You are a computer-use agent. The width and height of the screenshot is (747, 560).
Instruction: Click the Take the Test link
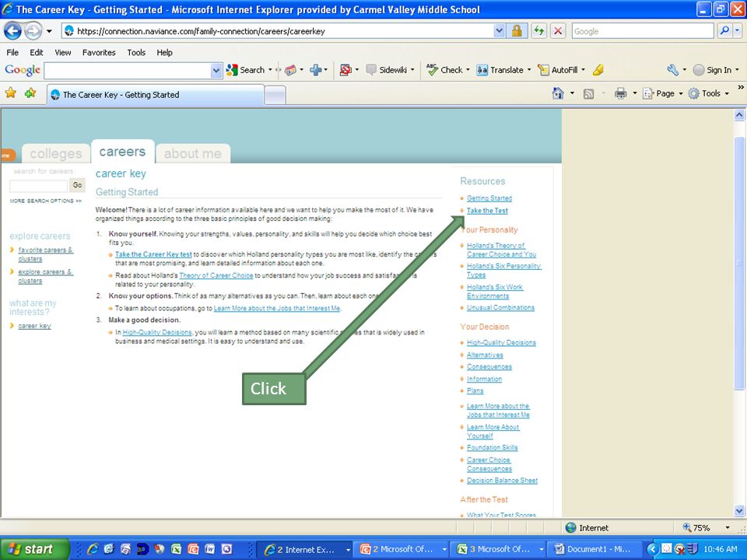[487, 211]
